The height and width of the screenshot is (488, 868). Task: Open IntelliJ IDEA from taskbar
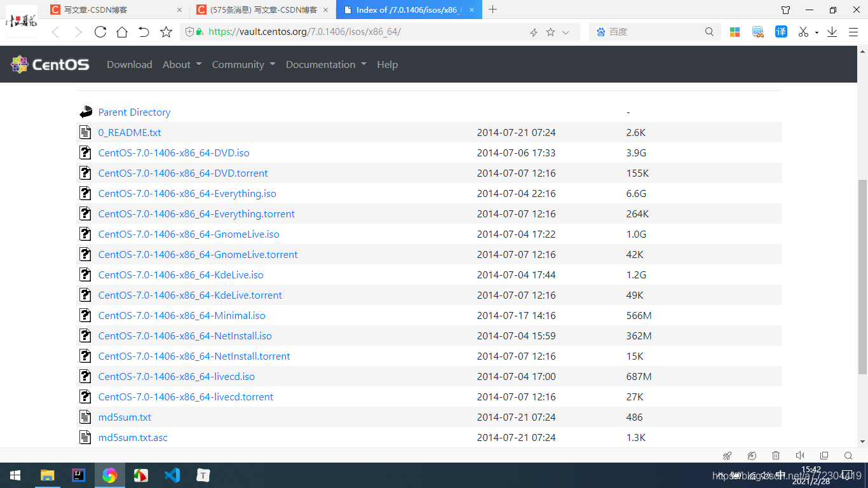[x=78, y=475]
